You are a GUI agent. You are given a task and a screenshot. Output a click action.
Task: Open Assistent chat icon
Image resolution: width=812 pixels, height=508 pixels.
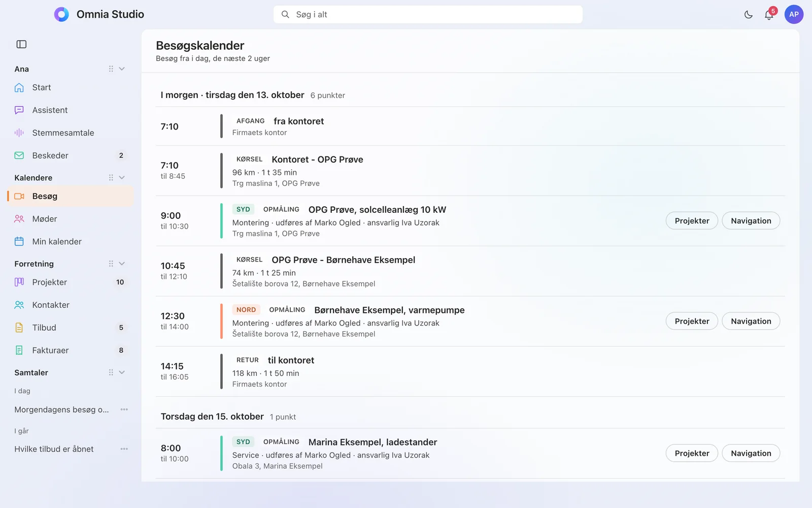pyautogui.click(x=19, y=110)
